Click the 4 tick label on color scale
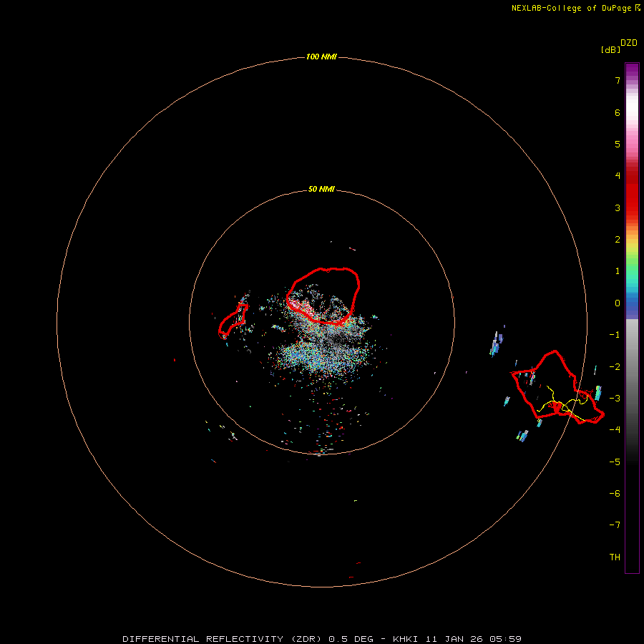Image resolution: width=644 pixels, height=644 pixels. (x=618, y=176)
